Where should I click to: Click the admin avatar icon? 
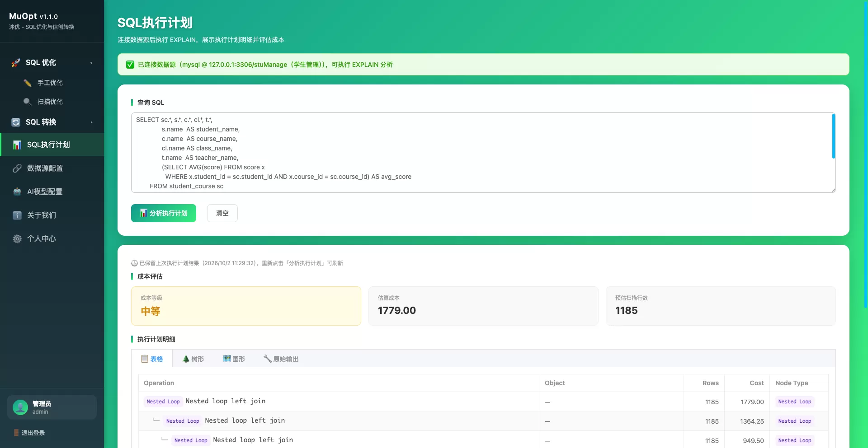tap(20, 407)
